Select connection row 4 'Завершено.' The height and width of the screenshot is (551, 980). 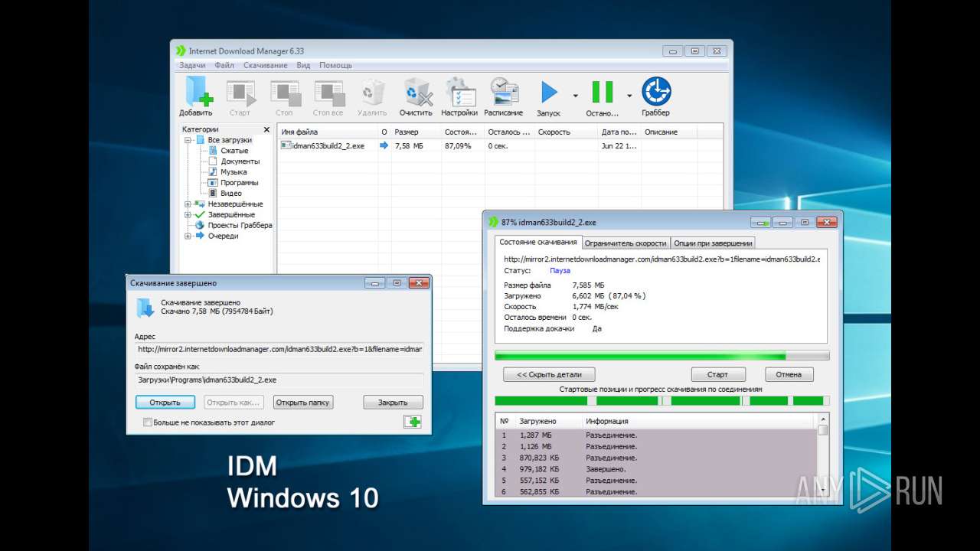(656, 469)
